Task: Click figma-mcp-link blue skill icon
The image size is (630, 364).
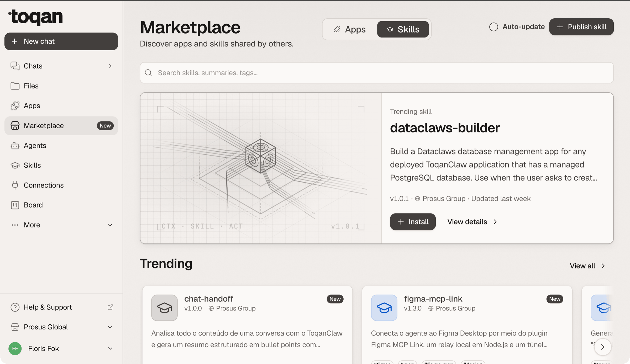Action: tap(384, 308)
